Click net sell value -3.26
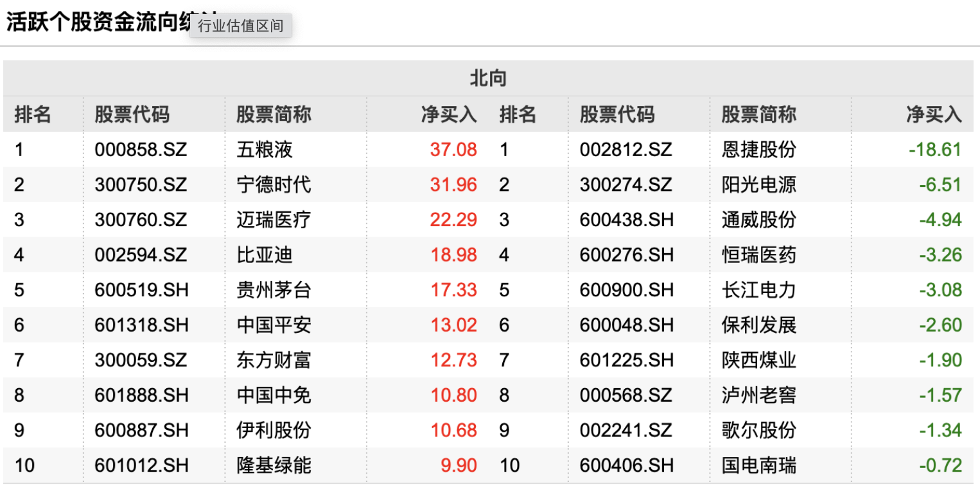This screenshot has height=491, width=980. pyautogui.click(x=940, y=255)
